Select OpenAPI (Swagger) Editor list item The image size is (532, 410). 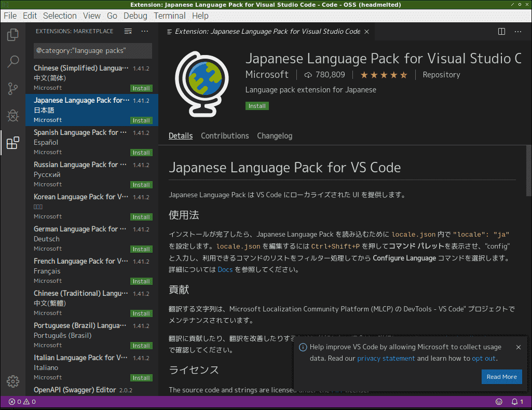91,390
